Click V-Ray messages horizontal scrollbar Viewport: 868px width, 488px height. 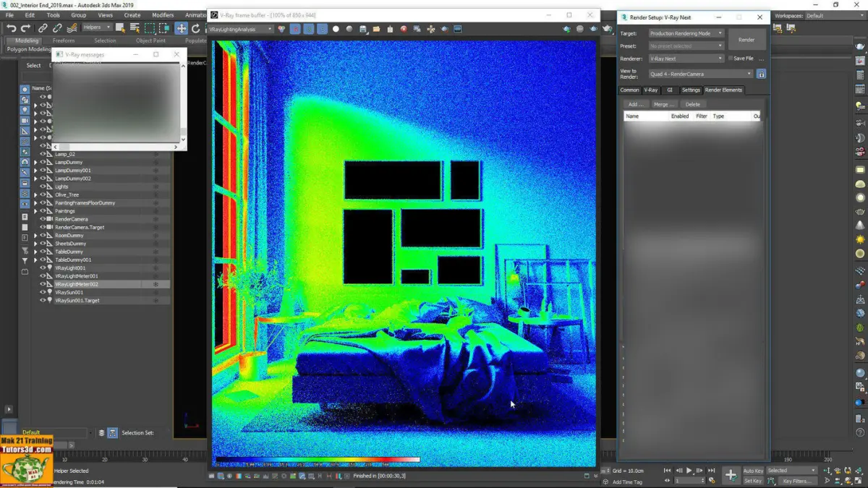pyautogui.click(x=116, y=147)
